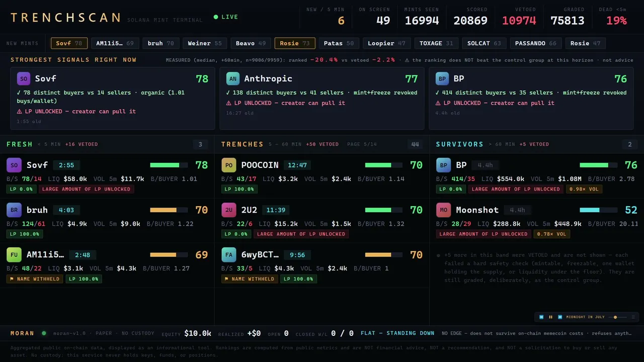This screenshot has height=362, width=644.
Task: Select the Rosie 73 new mint chip
Action: 295,43
